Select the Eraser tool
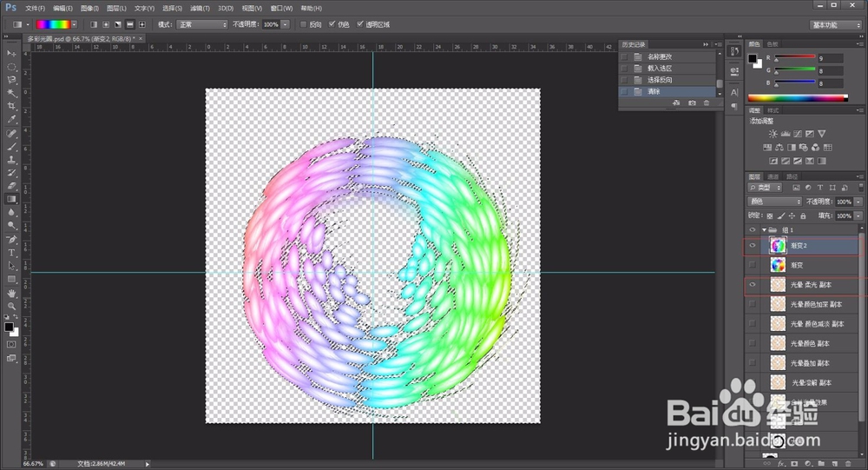The image size is (868, 470). pyautogui.click(x=11, y=186)
